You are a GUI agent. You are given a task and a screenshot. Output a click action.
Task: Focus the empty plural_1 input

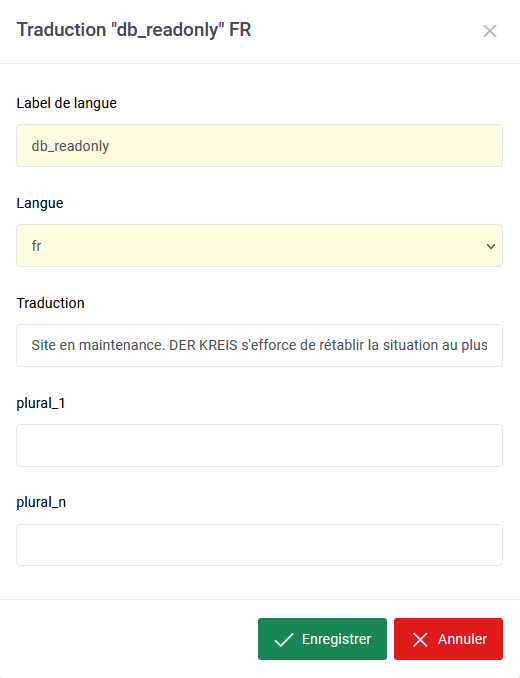(x=259, y=445)
